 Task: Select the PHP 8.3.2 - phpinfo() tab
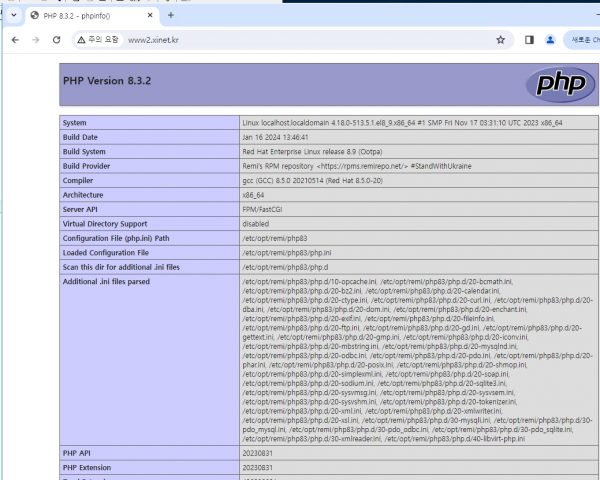point(85,15)
